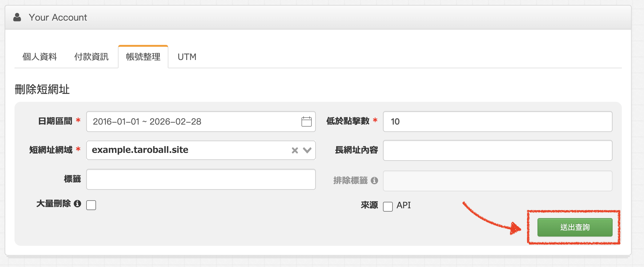Focus the 長網址內容 text field

click(x=497, y=150)
